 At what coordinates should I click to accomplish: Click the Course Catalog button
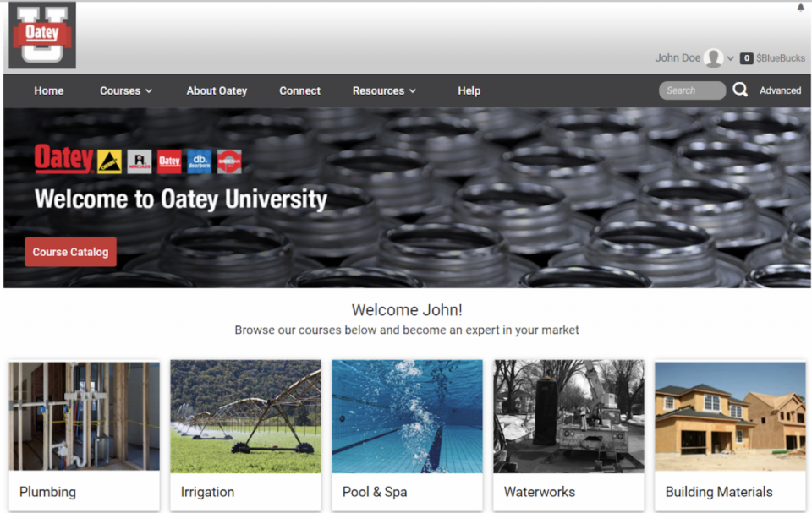click(x=70, y=252)
